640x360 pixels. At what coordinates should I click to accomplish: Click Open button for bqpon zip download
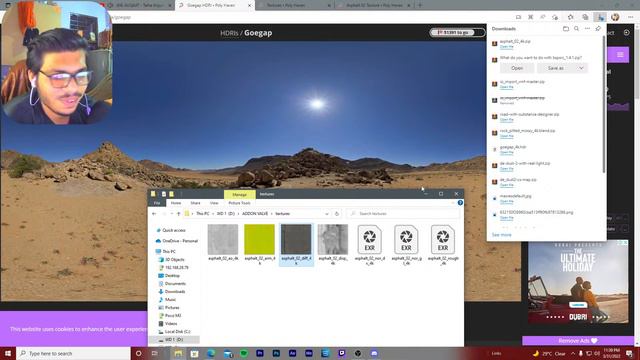tap(517, 68)
